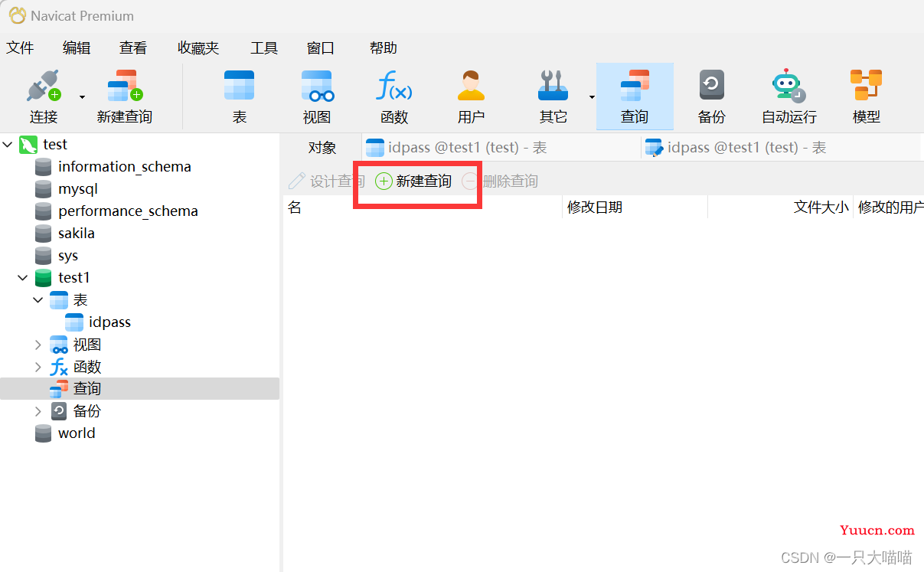Click the 其它 (Others) tools icon
Viewport: 924px width, 572px height.
[x=553, y=86]
